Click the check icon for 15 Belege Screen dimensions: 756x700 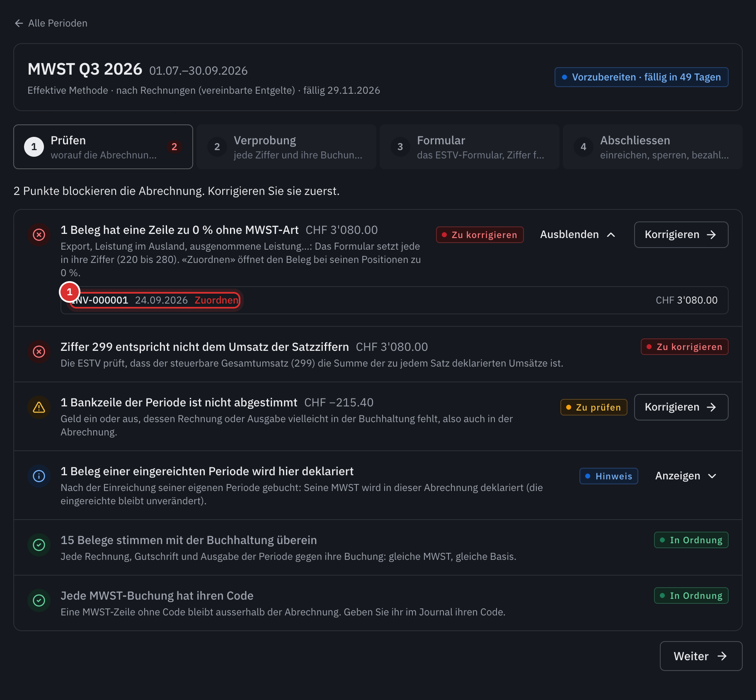tap(39, 545)
